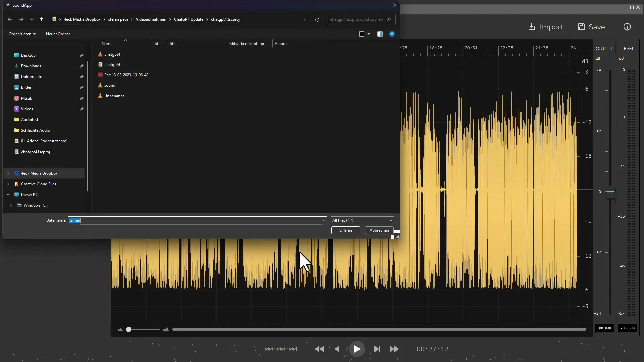Click the fast forward button
Screen dimensions: 644x362
(x=394, y=349)
